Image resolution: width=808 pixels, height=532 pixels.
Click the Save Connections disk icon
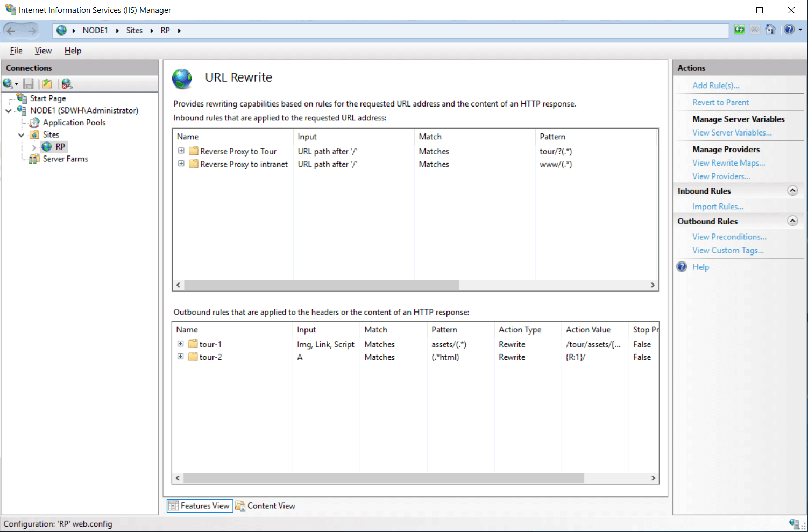click(x=29, y=84)
